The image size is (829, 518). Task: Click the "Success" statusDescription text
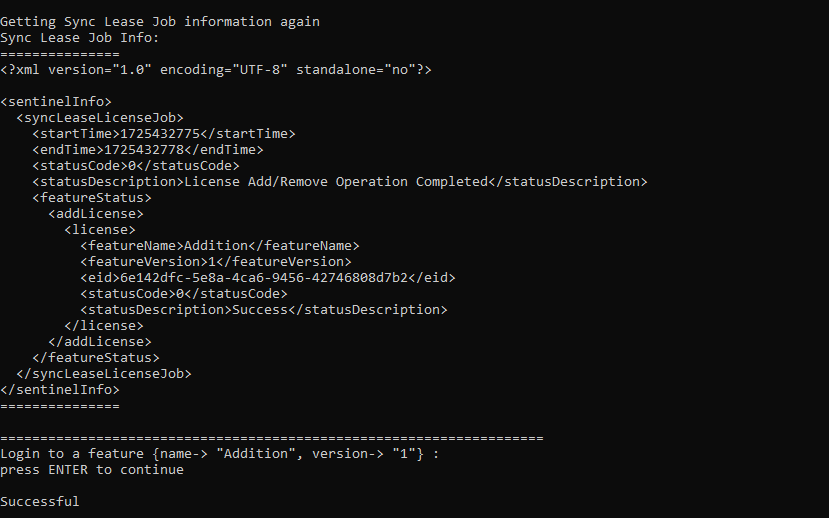[260, 310]
